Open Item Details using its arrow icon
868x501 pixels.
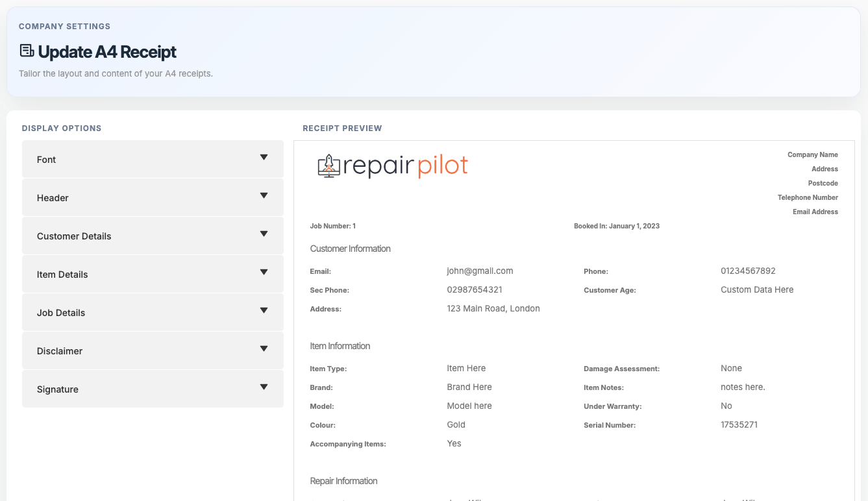click(264, 273)
